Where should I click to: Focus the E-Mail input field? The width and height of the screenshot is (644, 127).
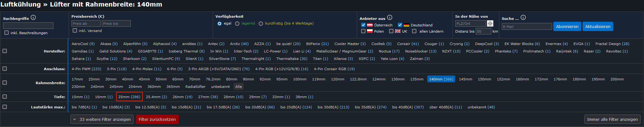[527, 27]
